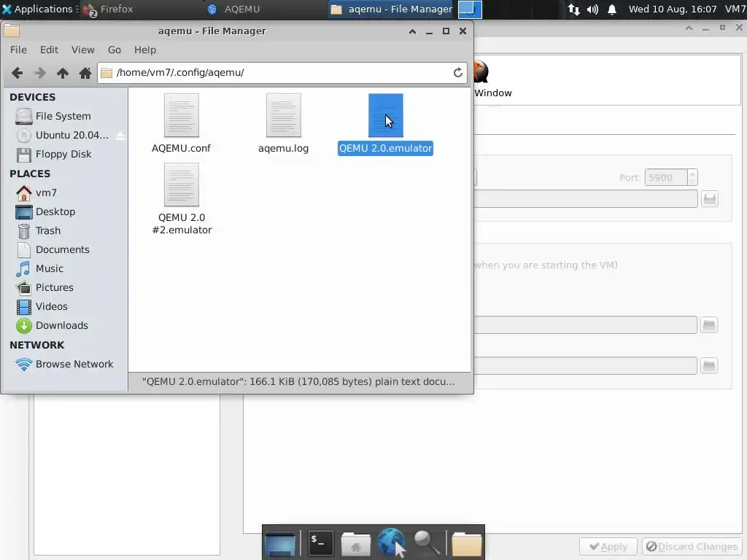Open the Music place

click(50, 269)
